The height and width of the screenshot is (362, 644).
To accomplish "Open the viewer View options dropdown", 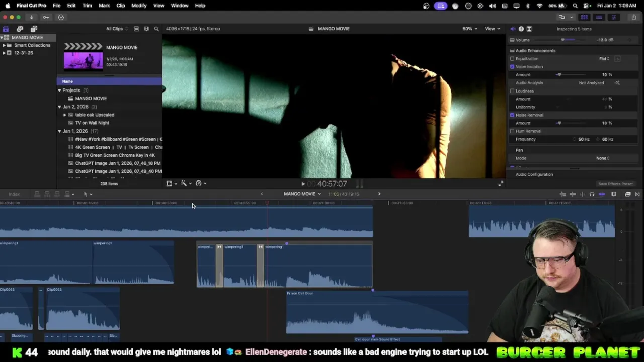I will (x=492, y=29).
